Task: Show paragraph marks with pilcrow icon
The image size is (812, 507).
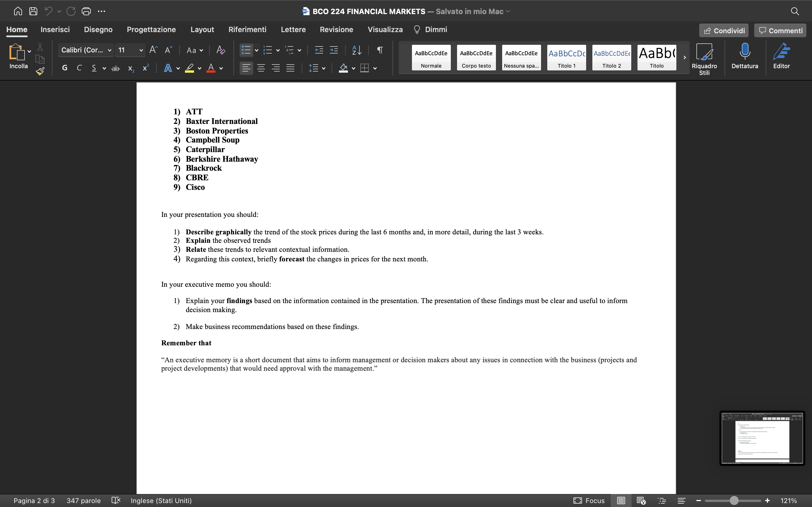Action: point(380,50)
